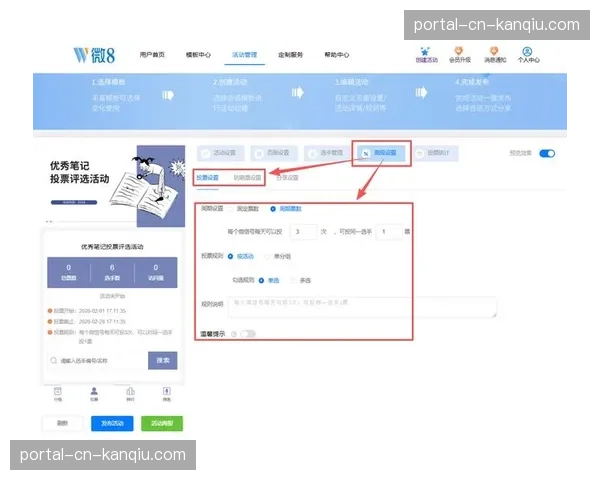Go to the 用户首页 menu item

152,55
